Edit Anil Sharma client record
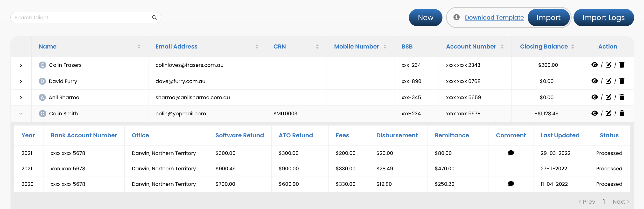The height and width of the screenshot is (209, 644). click(608, 97)
